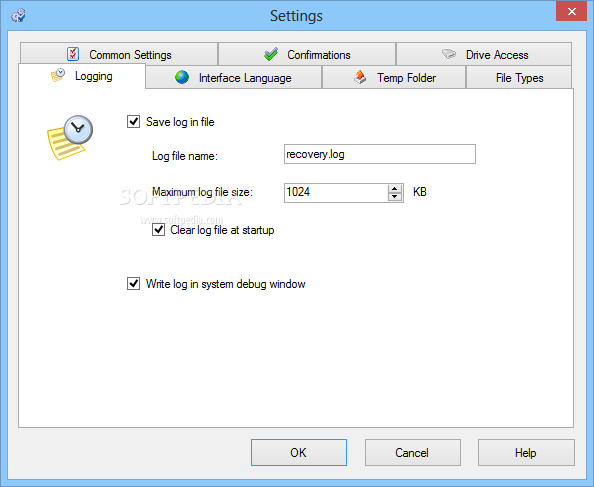Image resolution: width=594 pixels, height=487 pixels.
Task: Switch to the Confirmations tab
Action: click(x=307, y=54)
